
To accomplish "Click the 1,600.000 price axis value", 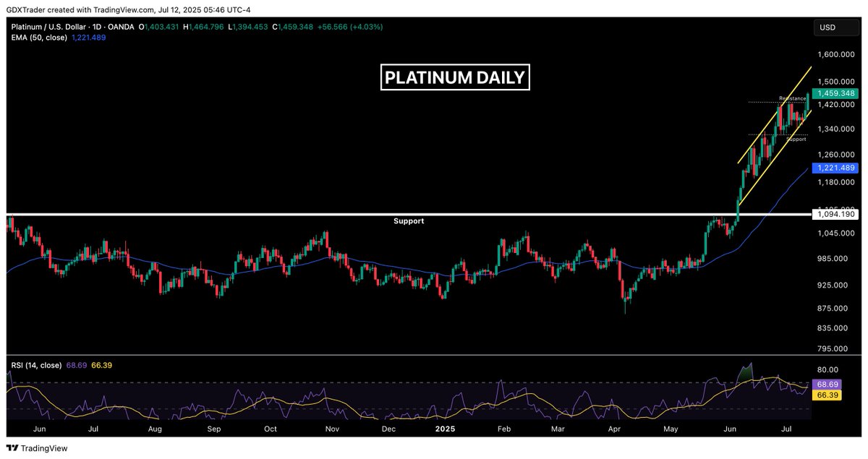I will [837, 54].
